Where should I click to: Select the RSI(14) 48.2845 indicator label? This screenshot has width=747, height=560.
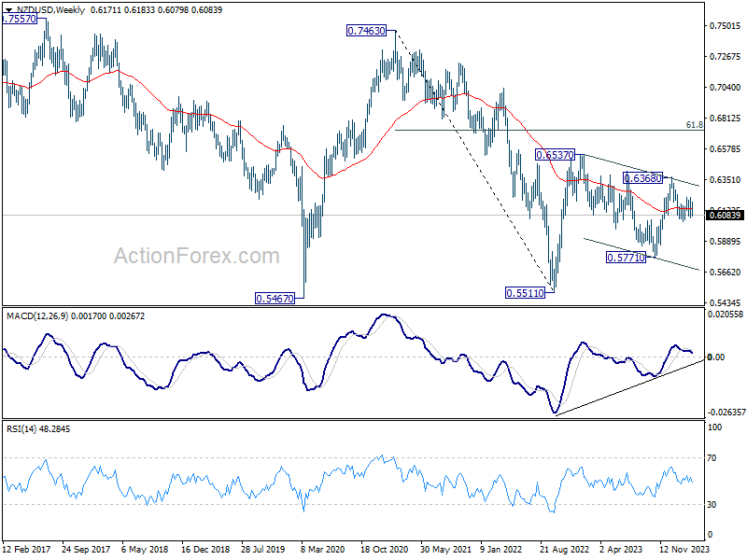tap(38, 429)
